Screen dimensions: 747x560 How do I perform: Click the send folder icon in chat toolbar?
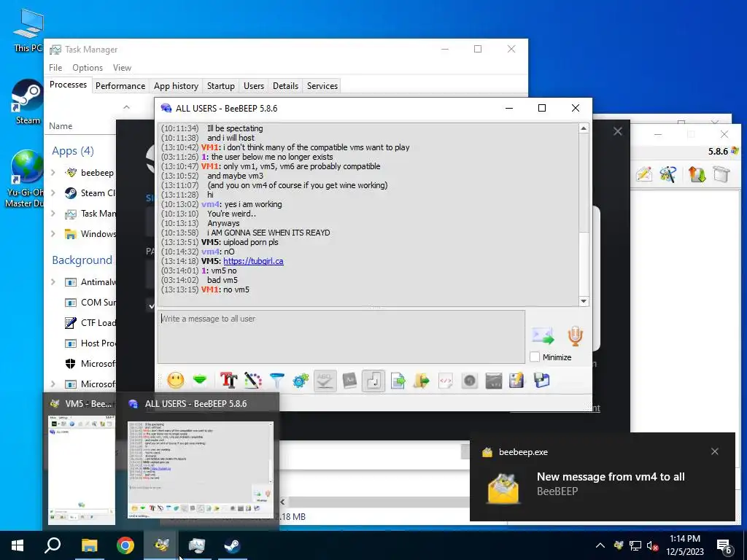422,381
